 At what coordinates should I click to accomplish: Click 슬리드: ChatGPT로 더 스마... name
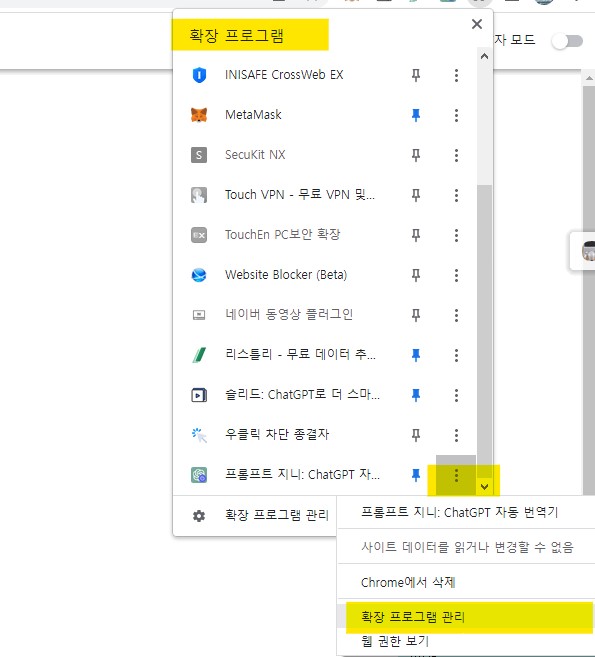(303, 395)
